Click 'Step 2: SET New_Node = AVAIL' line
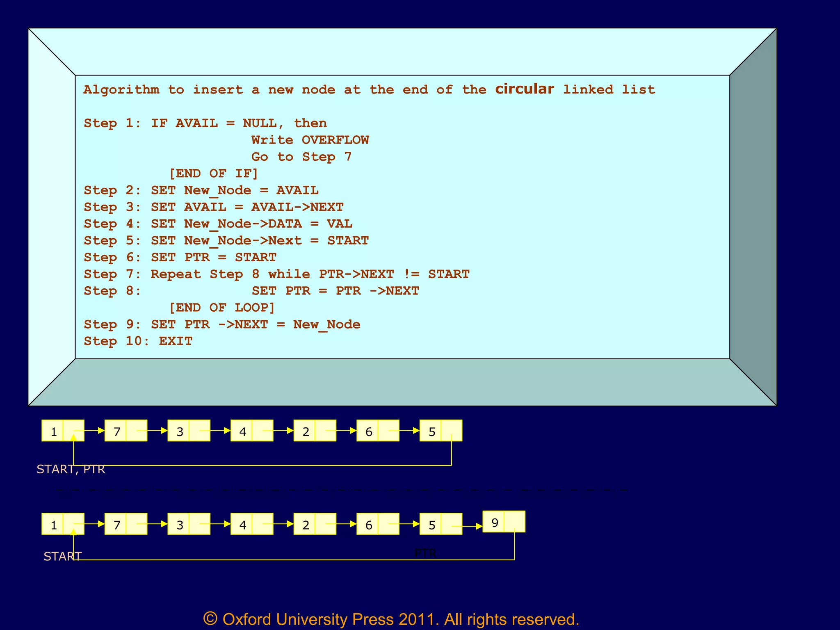840x630 pixels. tap(201, 190)
